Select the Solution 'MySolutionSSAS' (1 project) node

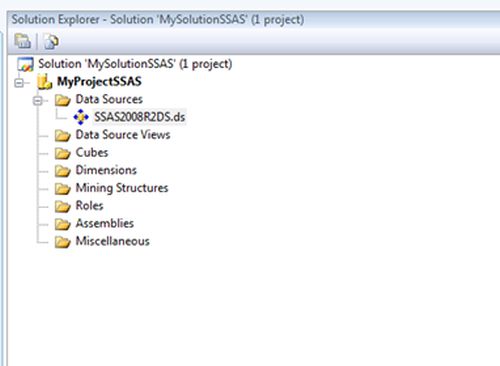(135, 64)
